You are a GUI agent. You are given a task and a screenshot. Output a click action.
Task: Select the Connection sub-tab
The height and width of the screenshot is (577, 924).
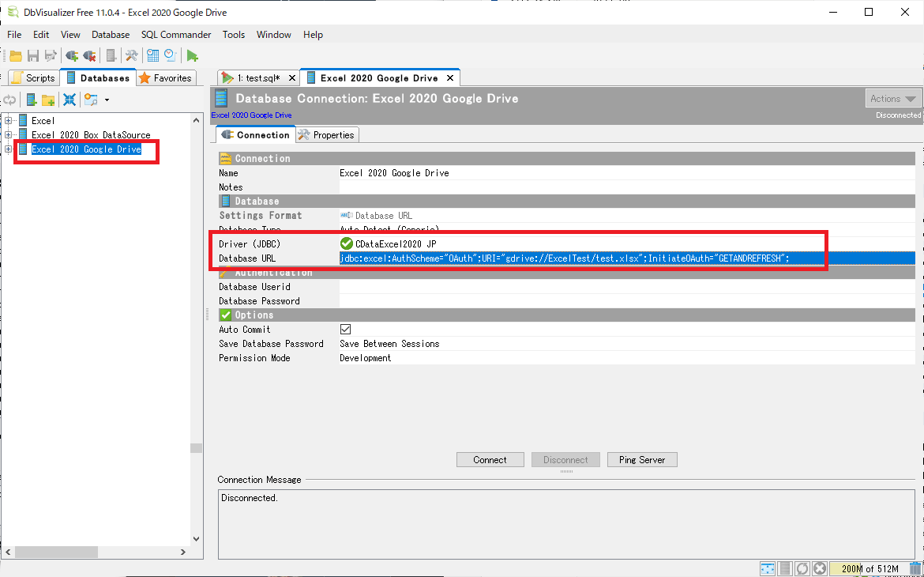255,134
